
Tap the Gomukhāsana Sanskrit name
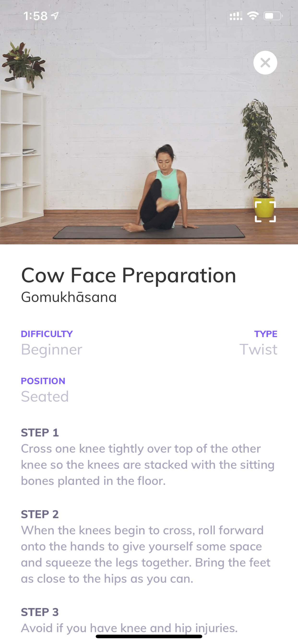pyautogui.click(x=69, y=297)
